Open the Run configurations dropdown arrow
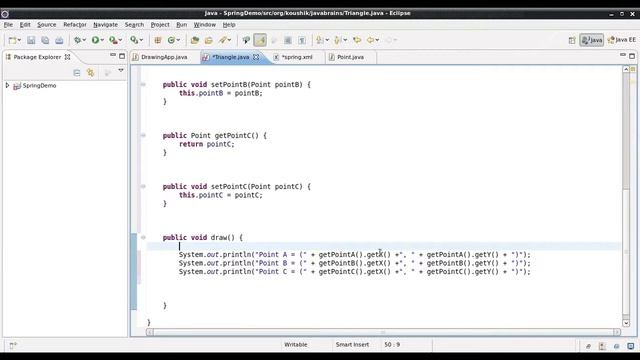The image size is (640, 360). 102,40
